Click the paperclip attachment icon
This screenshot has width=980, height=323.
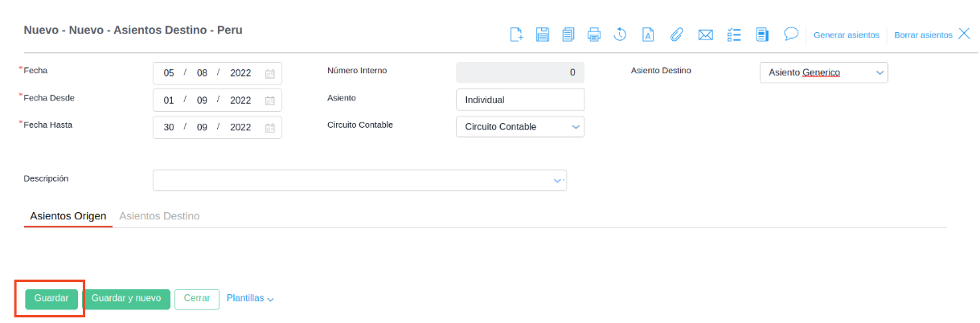pyautogui.click(x=677, y=35)
